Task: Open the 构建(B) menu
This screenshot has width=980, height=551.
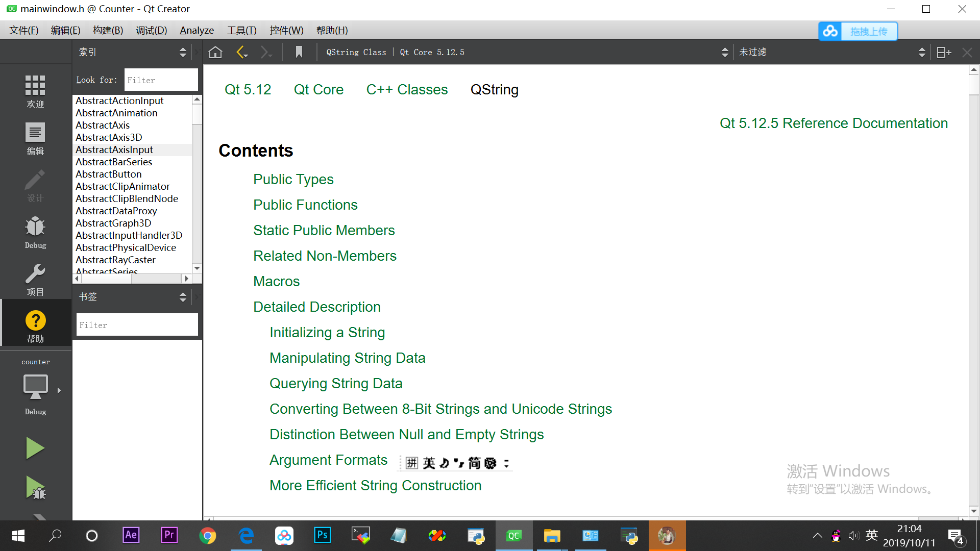Action: 108,30
